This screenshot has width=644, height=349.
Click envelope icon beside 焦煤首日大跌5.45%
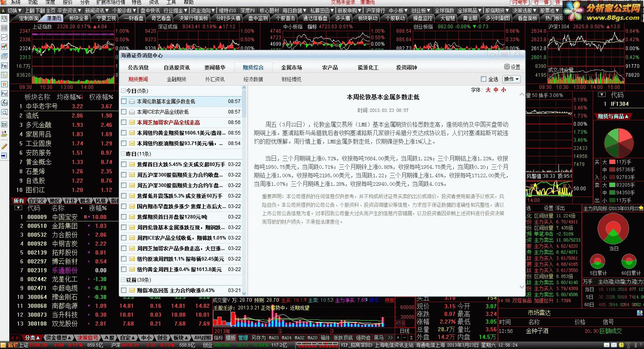[132, 164]
